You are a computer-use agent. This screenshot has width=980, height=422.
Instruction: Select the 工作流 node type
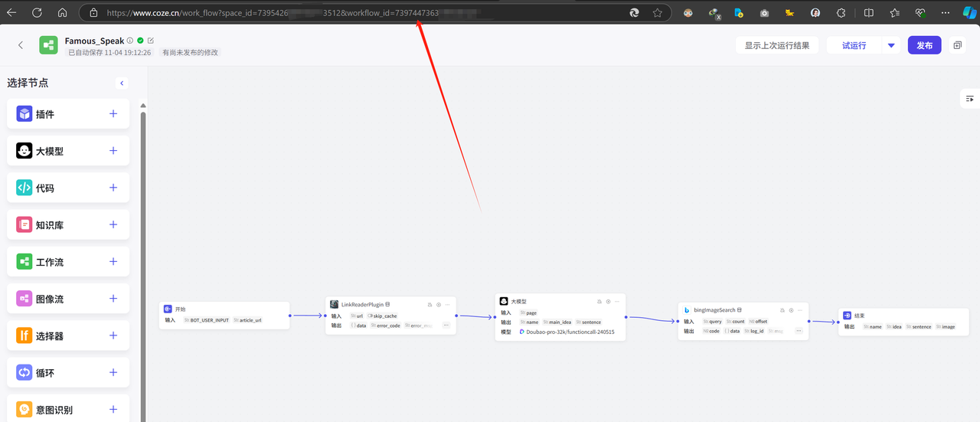point(68,262)
